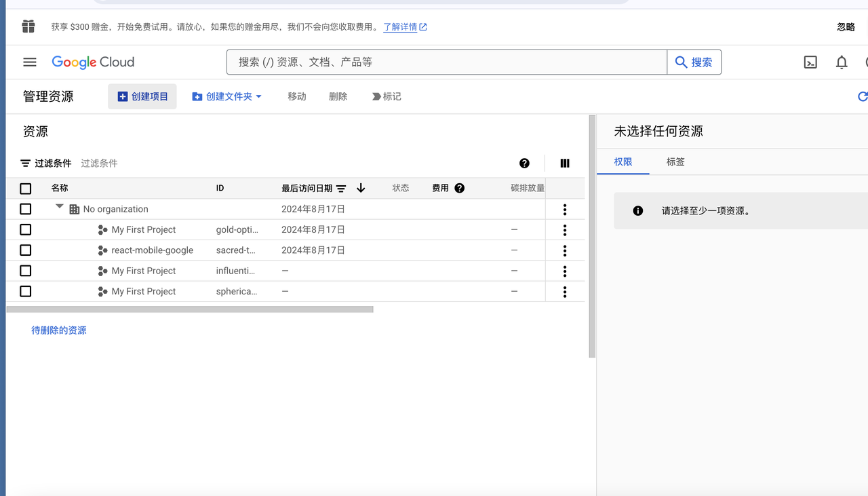
Task: Click the 碳排放量 column header
Action: pos(528,188)
